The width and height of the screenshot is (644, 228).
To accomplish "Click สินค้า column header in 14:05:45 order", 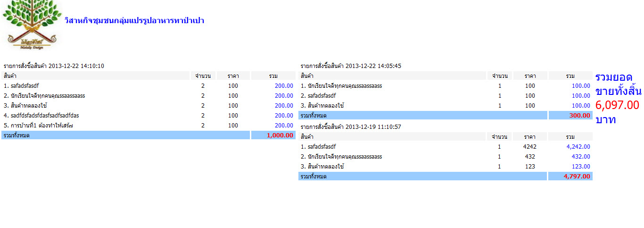I will 392,76.
